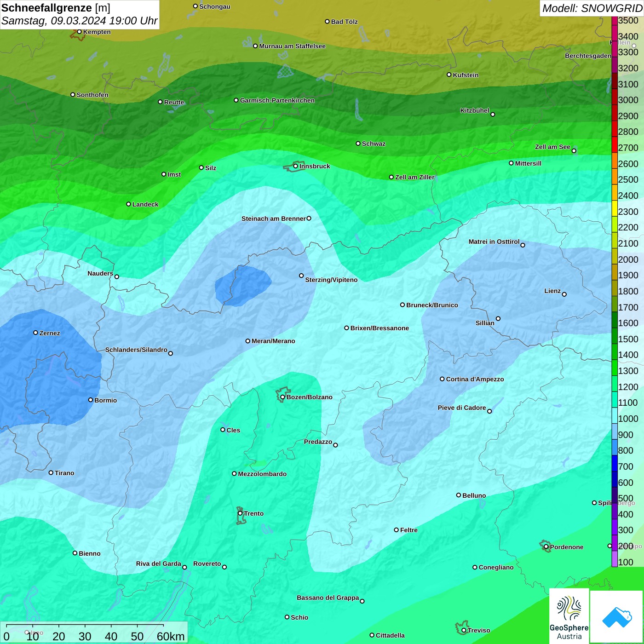Click the Pieve di Cadore label
This screenshot has width=644, height=644.
462,408
